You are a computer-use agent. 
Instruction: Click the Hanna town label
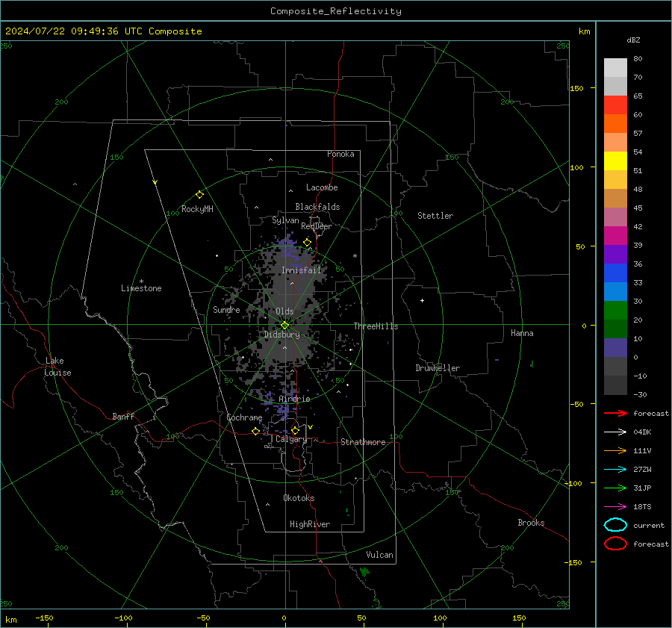(522, 333)
